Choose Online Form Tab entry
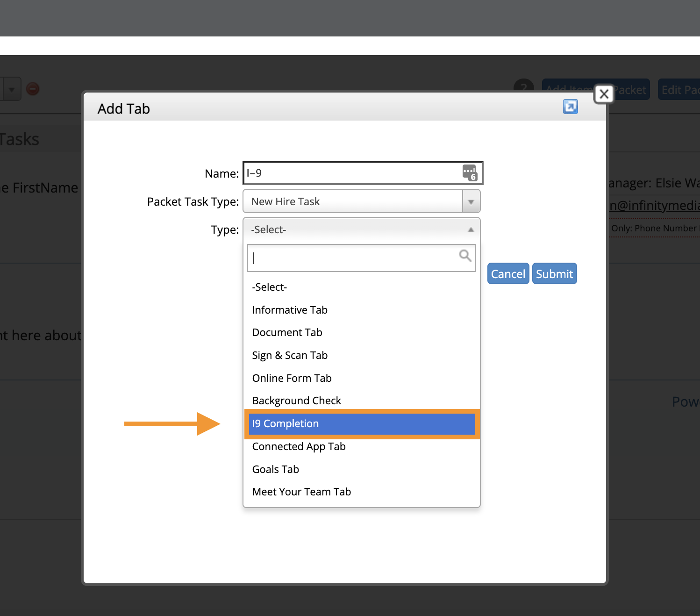The height and width of the screenshot is (616, 700). coord(292,378)
